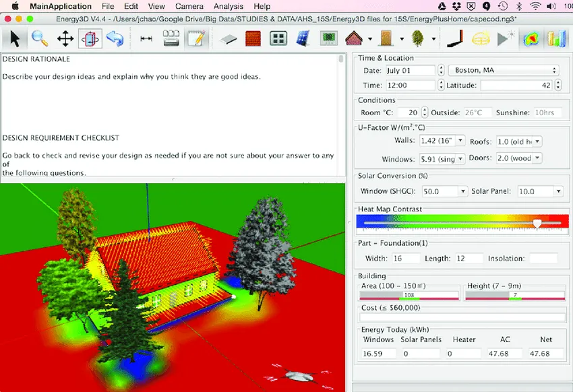573x392 pixels.
Task: Click the Time field showing 12:00
Action: point(410,86)
